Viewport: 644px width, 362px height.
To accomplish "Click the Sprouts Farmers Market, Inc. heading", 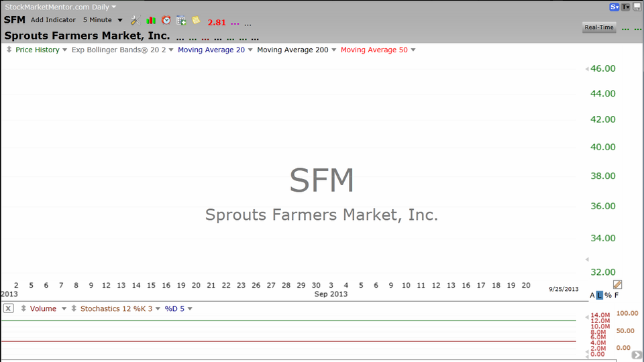I will coord(87,36).
